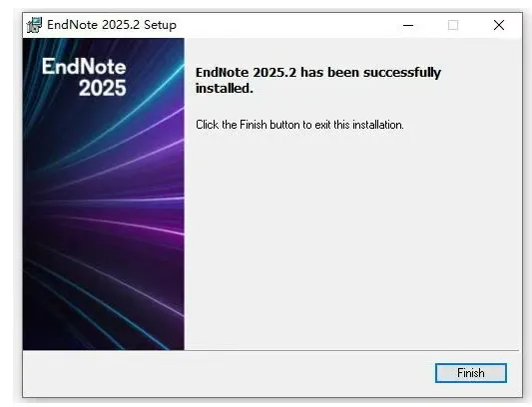Image resolution: width=532 pixels, height=407 pixels.
Task: Click the empty footer area beside Finish
Action: click(228, 373)
